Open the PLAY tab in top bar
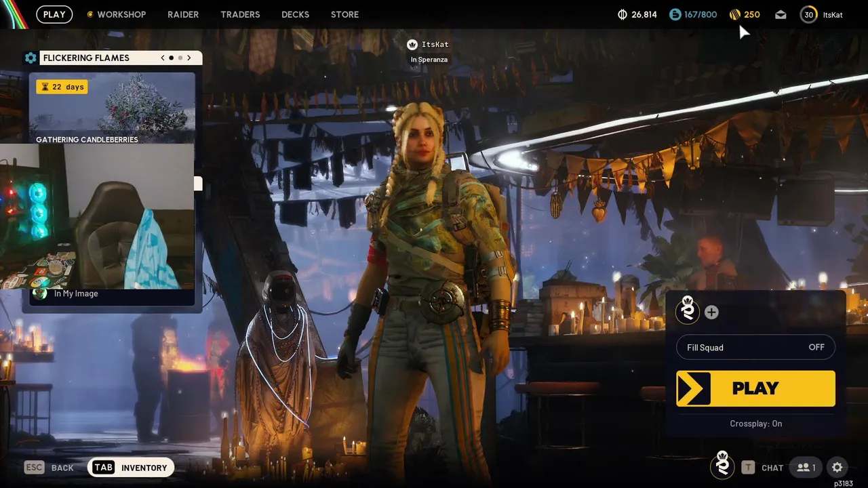The width and height of the screenshot is (868, 488). (54, 14)
